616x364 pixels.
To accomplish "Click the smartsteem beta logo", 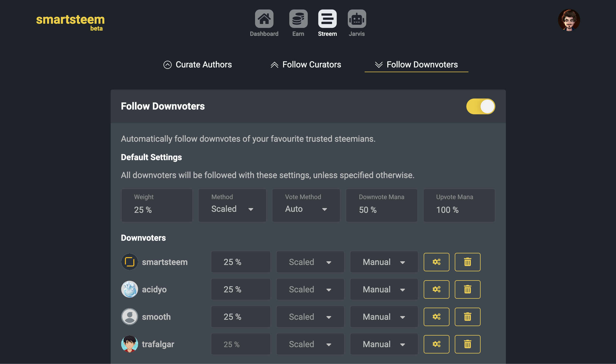I will pyautogui.click(x=70, y=22).
